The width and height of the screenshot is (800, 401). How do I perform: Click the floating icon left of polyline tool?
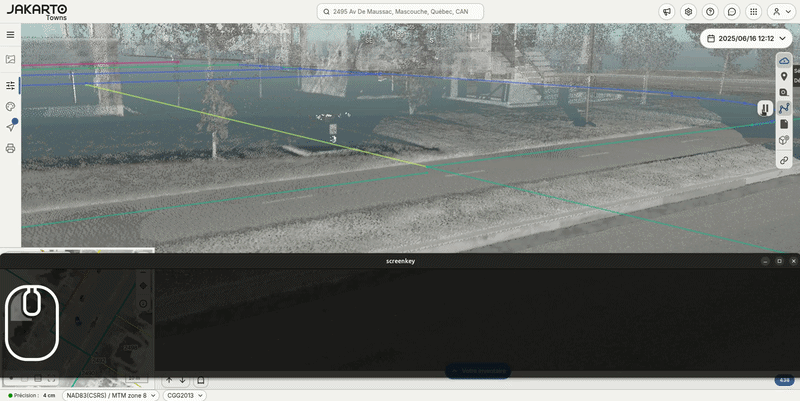[x=765, y=109]
